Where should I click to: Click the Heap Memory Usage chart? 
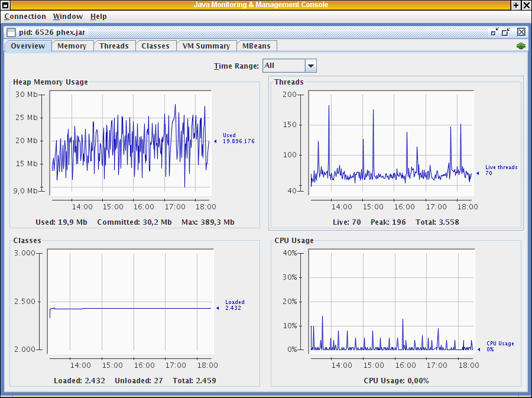(131, 143)
